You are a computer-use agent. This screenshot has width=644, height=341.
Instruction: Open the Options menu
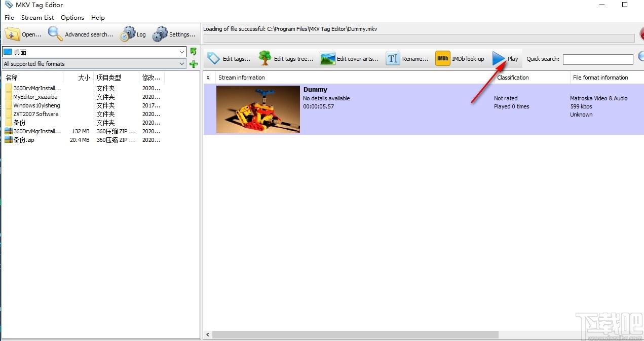tap(72, 17)
